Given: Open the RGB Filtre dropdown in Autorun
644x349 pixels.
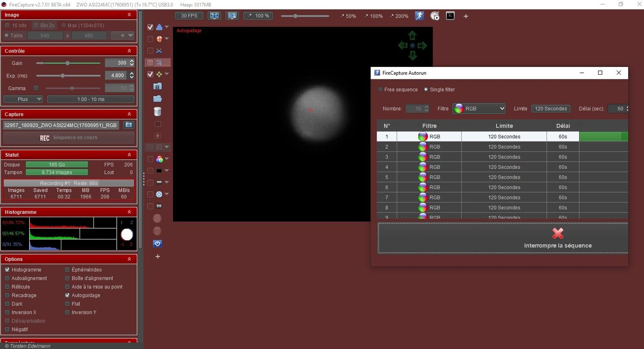Looking at the screenshot, I should (x=479, y=109).
